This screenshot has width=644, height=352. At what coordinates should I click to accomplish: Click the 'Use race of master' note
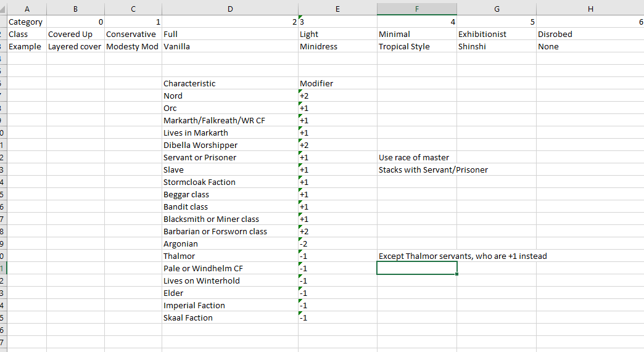417,157
